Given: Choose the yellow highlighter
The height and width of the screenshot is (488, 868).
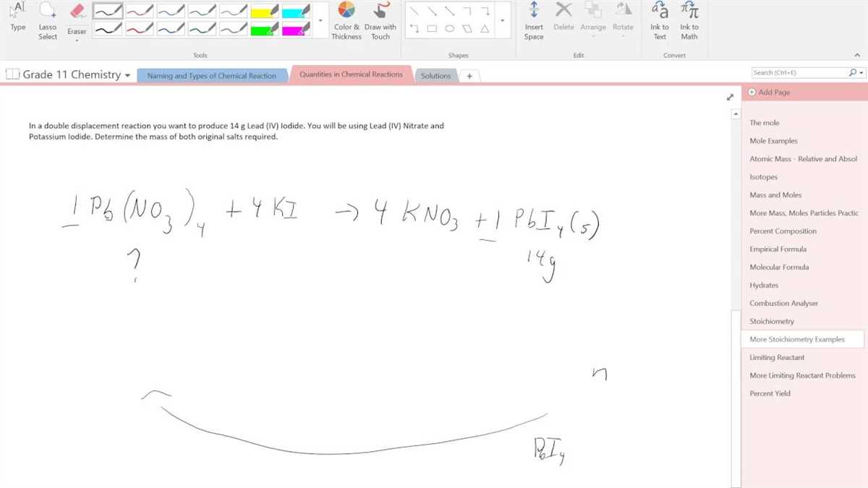Looking at the screenshot, I should (265, 11).
